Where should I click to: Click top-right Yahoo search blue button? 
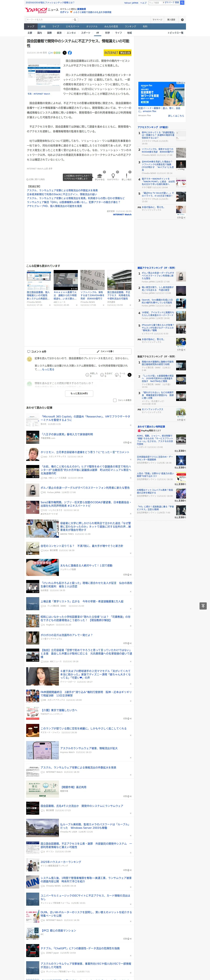point(182,3)
